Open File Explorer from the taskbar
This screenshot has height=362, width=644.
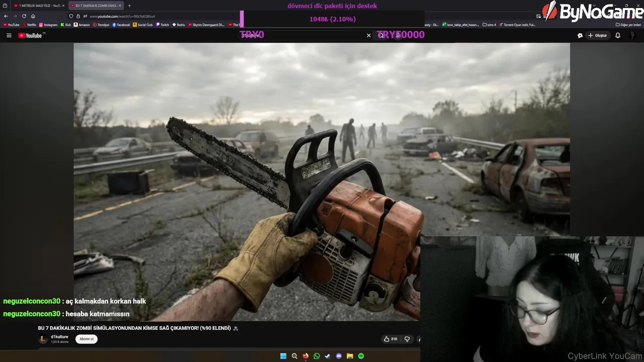(350, 356)
